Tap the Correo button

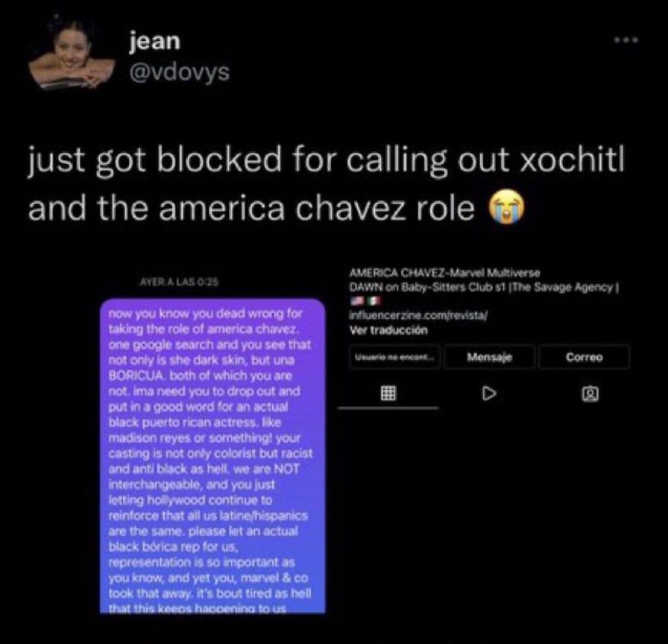[584, 357]
